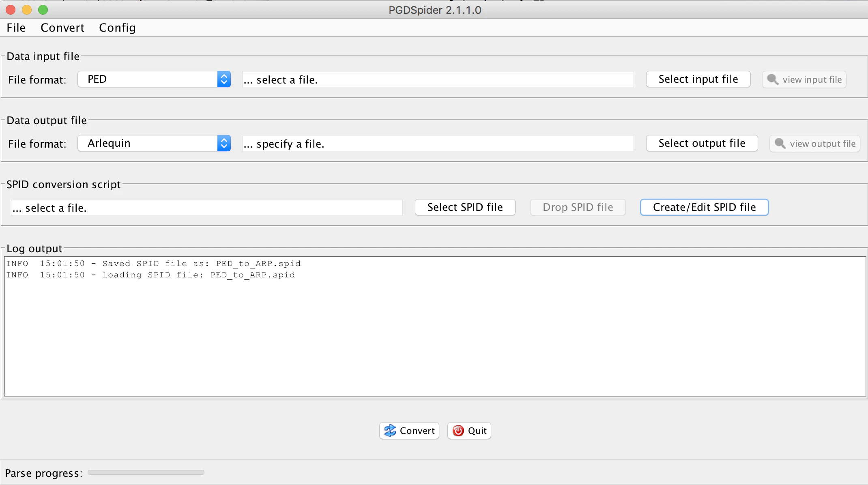Click the 'loading SPID file' log line
Image resolution: width=868 pixels, height=485 pixels.
pyautogui.click(x=150, y=275)
